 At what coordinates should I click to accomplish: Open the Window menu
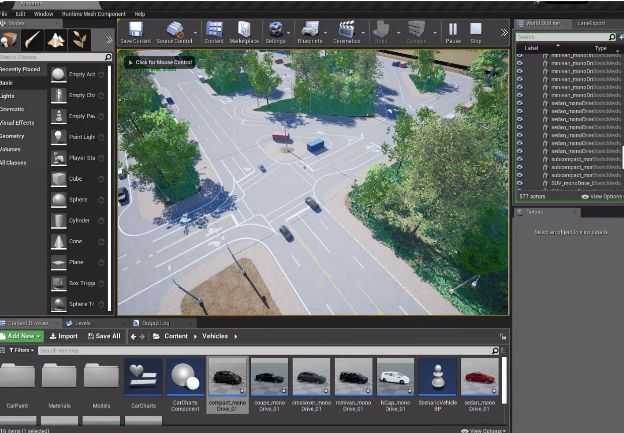(x=44, y=14)
